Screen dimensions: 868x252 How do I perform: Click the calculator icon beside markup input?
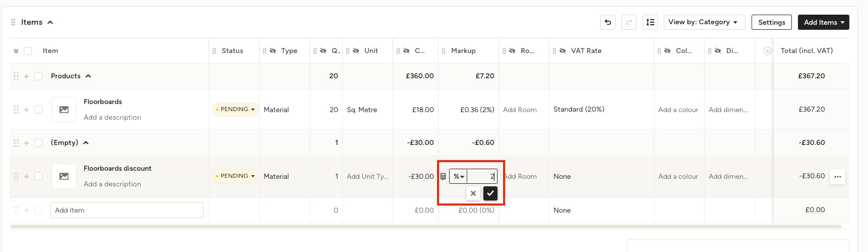click(443, 176)
